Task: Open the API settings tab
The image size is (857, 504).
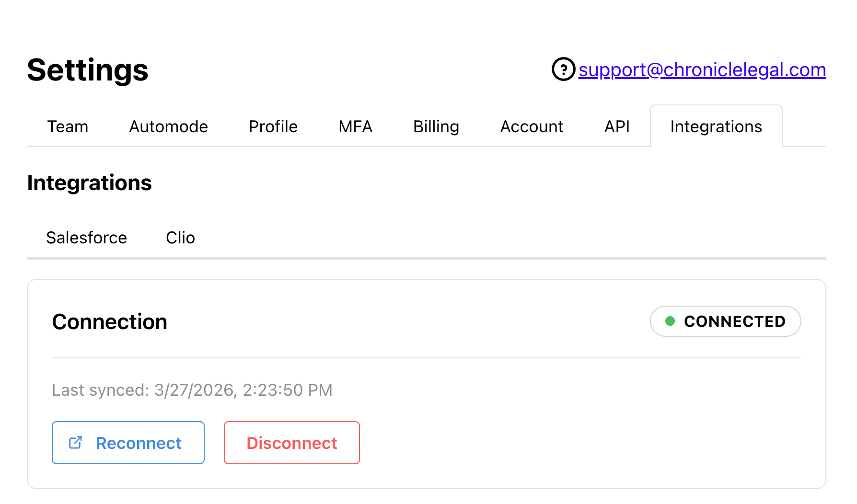Action: [617, 126]
